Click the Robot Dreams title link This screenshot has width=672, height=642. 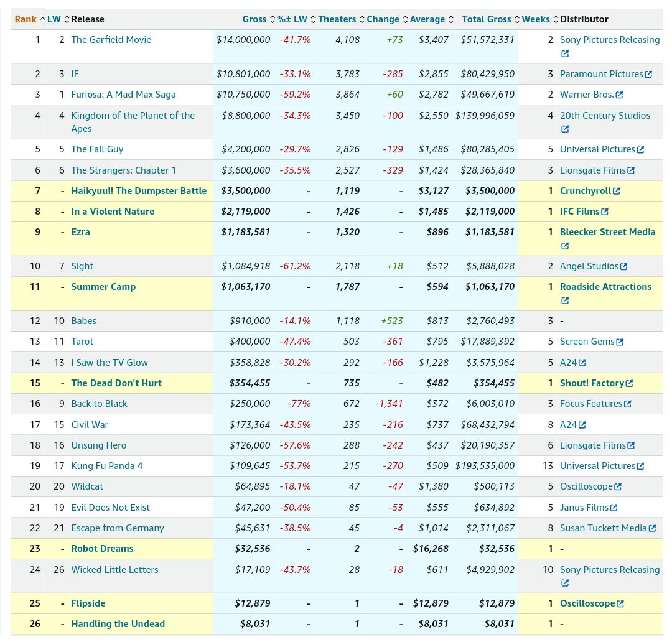[x=103, y=549]
